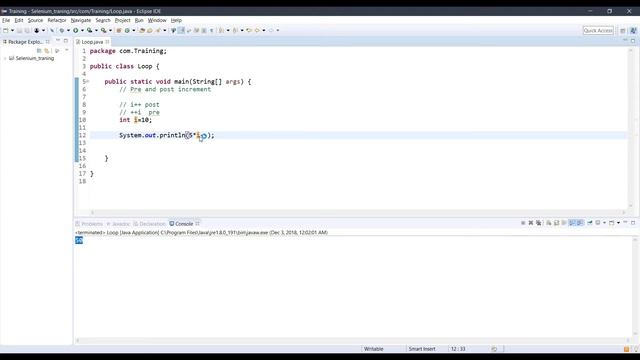The height and width of the screenshot is (360, 640).
Task: Open the Package Explorer view menu arrow
Action: pos(67,50)
